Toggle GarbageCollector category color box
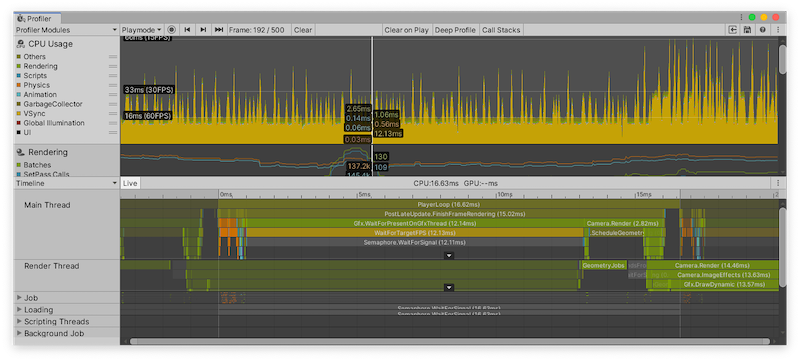Screen dimensions: 800x361 pyautogui.click(x=19, y=104)
